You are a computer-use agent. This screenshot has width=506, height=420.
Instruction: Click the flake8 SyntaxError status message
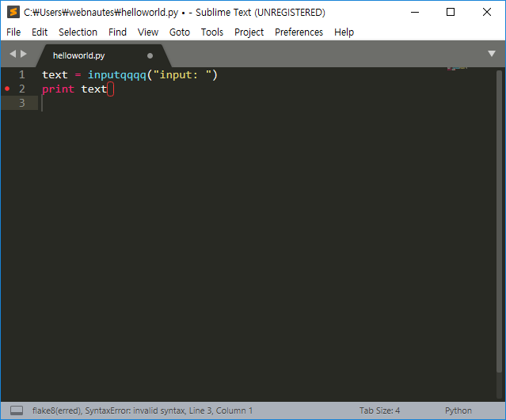point(143,411)
